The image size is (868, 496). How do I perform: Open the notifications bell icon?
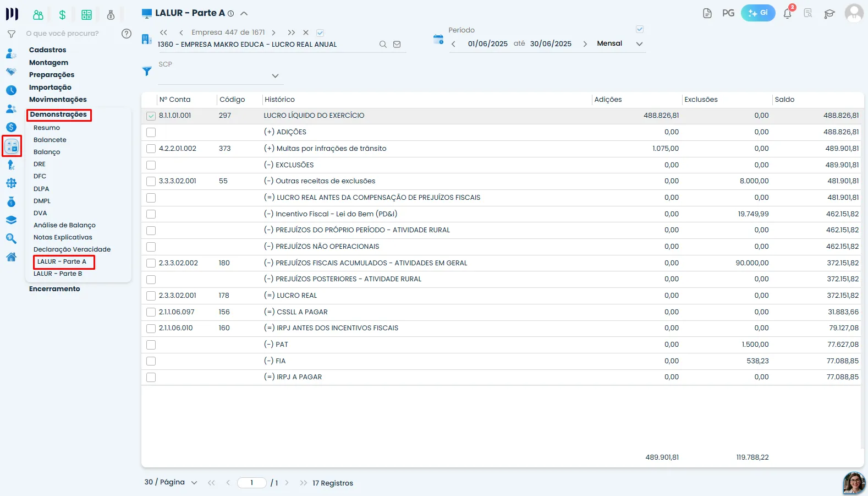(x=787, y=13)
